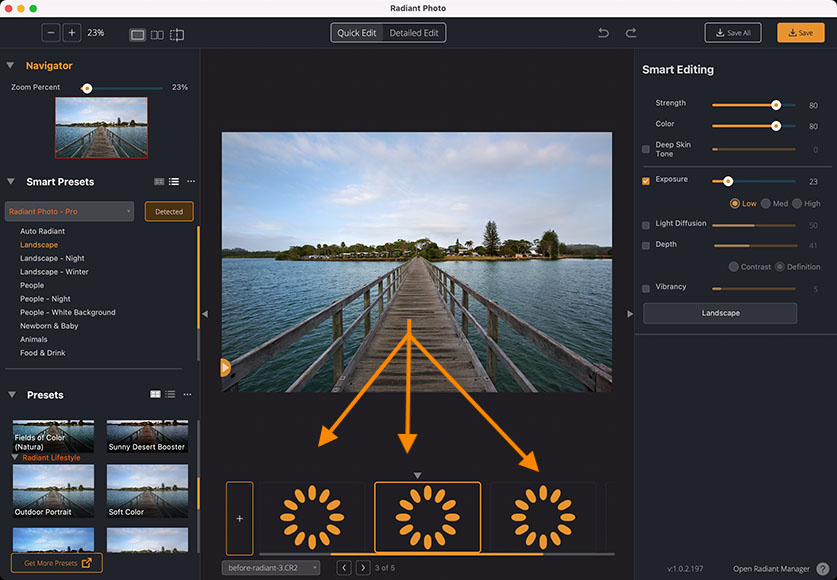Select the Soft Color preset thumbnail
Screen dimensions: 837x580
coord(146,491)
